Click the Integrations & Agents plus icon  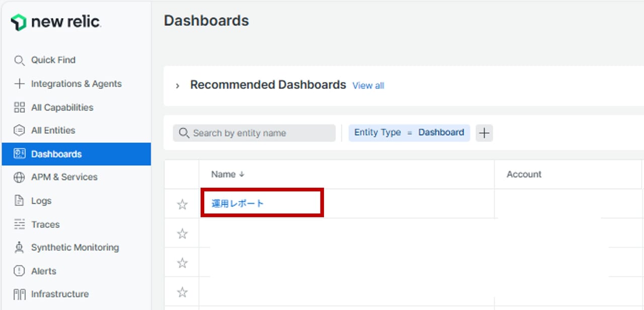19,84
